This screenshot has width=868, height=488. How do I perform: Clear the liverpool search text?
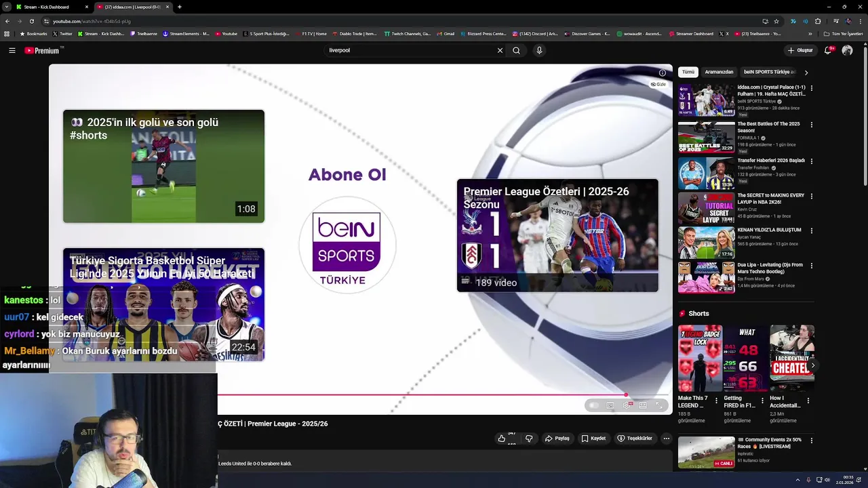[500, 50]
